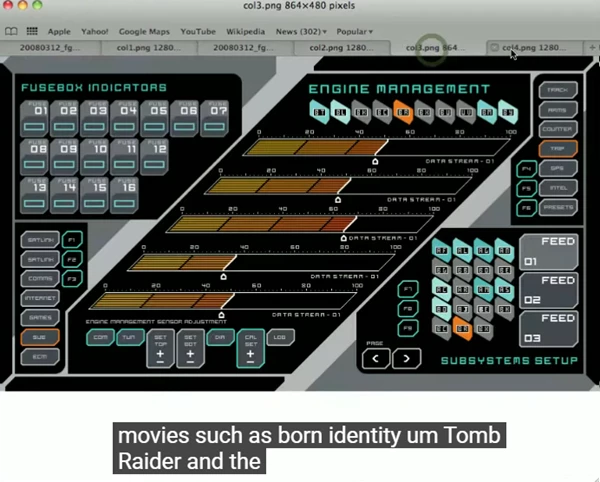Select the F1 hexagon key
The image size is (600, 482).
coord(72,240)
